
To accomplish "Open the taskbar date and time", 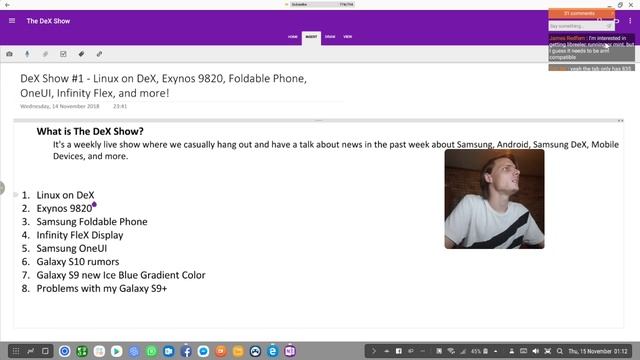I will click(x=598, y=351).
